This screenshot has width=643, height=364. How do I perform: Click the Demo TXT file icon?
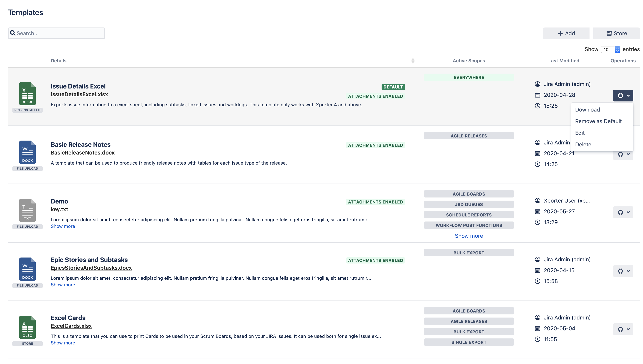[x=27, y=210]
